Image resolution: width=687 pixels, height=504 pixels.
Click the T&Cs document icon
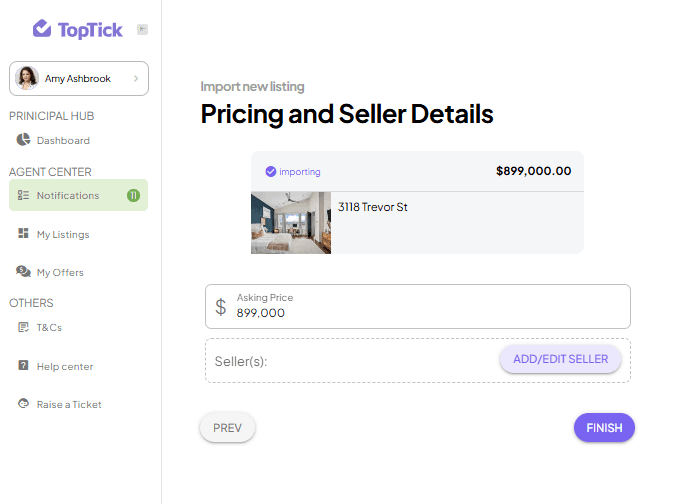pos(23,327)
